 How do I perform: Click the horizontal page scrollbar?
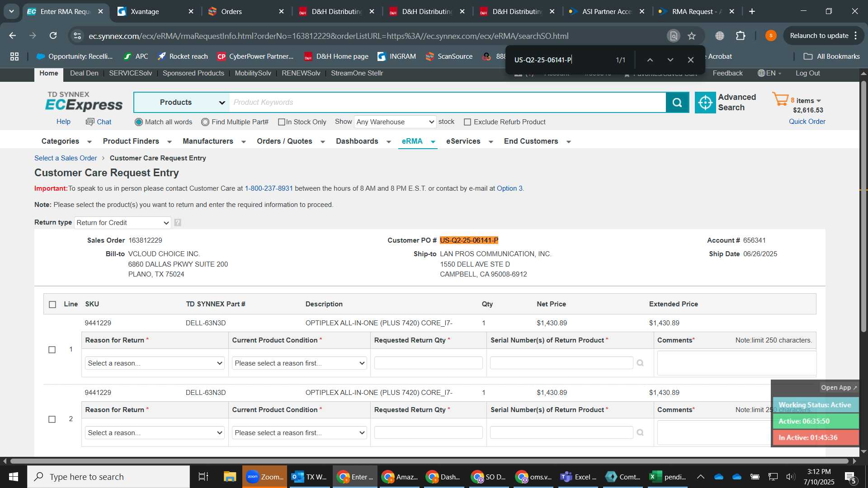pos(429,461)
